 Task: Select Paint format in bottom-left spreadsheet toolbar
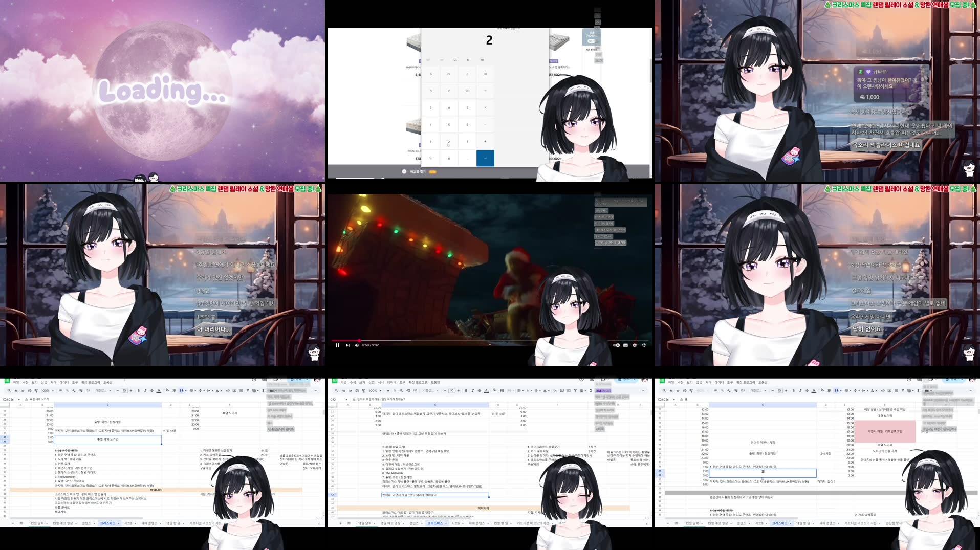(36, 391)
